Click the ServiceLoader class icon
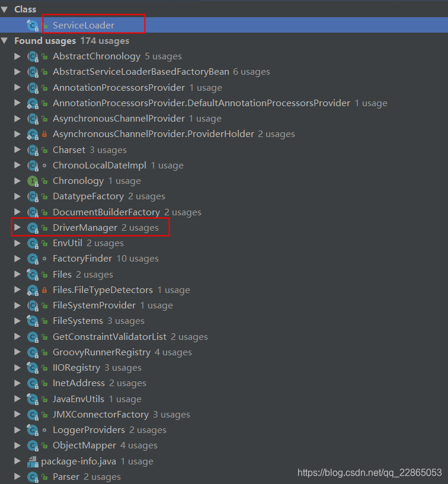Viewport: 448px width, 484px height. pyautogui.click(x=33, y=26)
